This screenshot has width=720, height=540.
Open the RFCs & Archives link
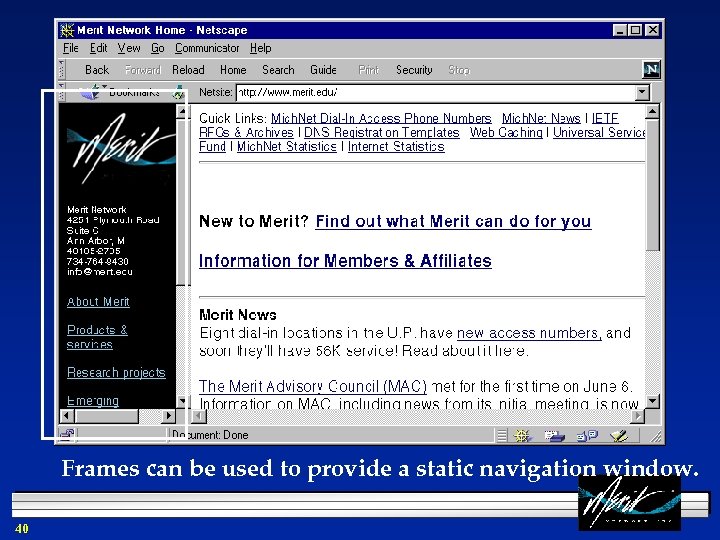click(x=246, y=133)
